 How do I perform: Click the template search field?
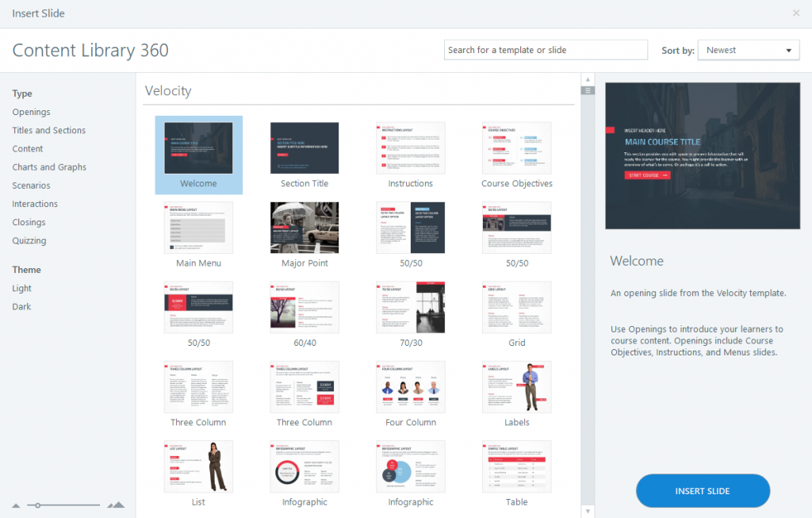(x=546, y=50)
